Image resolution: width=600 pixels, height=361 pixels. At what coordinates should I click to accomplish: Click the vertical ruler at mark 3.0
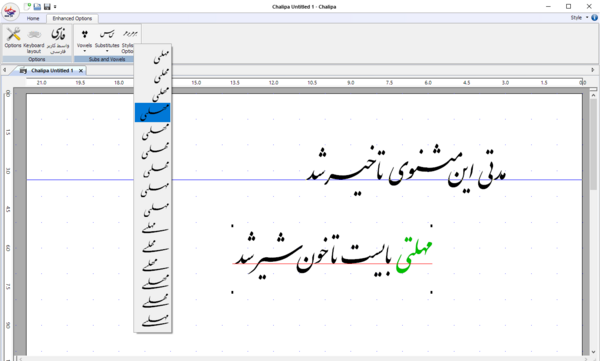click(x=8, y=171)
